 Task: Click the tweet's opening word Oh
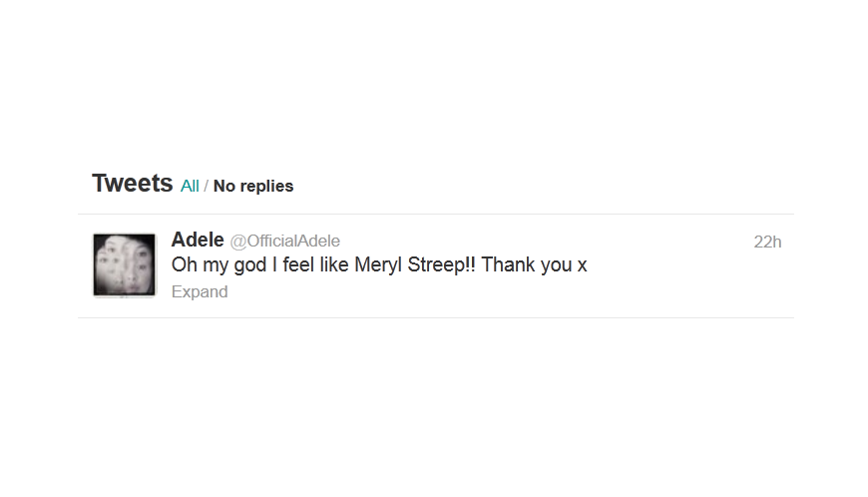[x=184, y=265]
